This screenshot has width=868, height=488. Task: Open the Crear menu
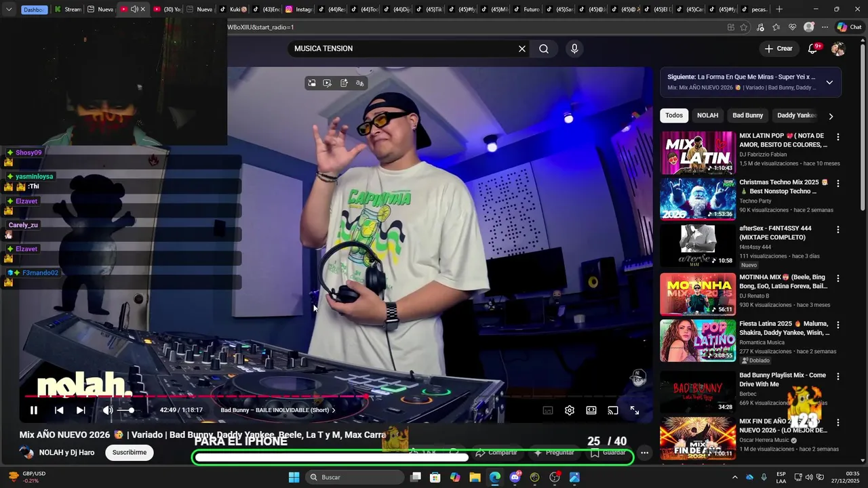778,49
